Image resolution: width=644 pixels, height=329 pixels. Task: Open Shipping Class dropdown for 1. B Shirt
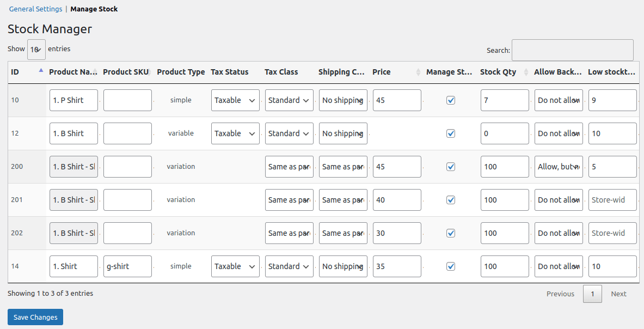point(343,133)
